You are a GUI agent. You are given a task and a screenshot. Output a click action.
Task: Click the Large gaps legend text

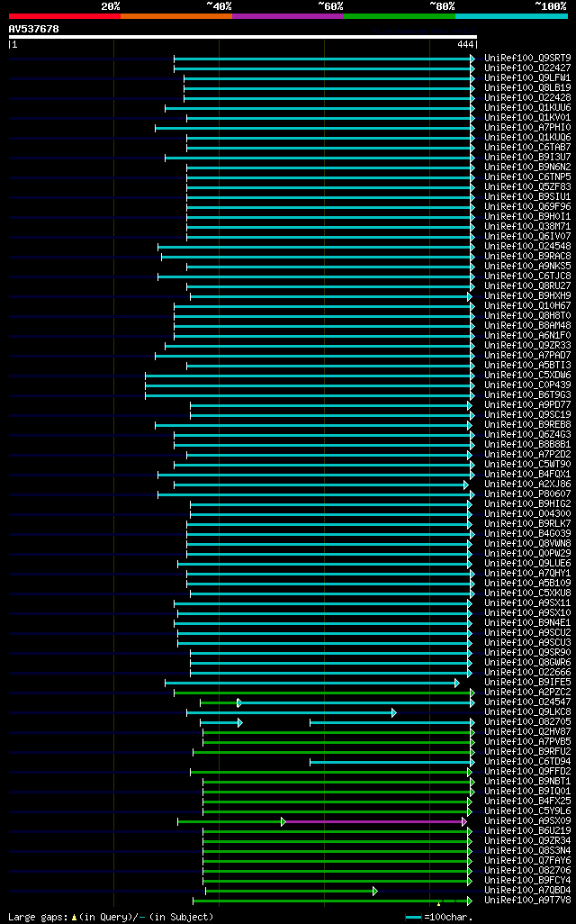pos(111,917)
